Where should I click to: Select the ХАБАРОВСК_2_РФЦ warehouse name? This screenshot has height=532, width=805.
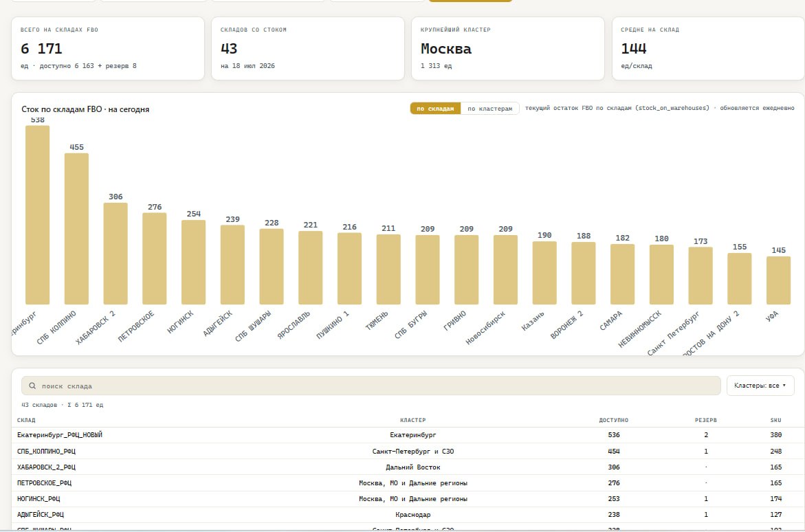(46, 467)
